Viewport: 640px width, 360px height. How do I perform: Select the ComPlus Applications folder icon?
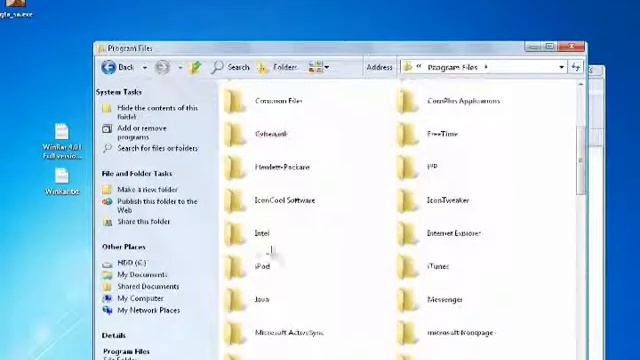pos(407,101)
